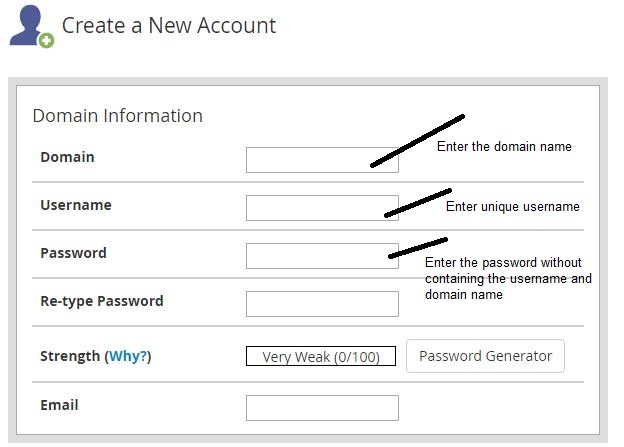Open the Why? strength link
The width and height of the screenshot is (624, 447).
(x=128, y=356)
